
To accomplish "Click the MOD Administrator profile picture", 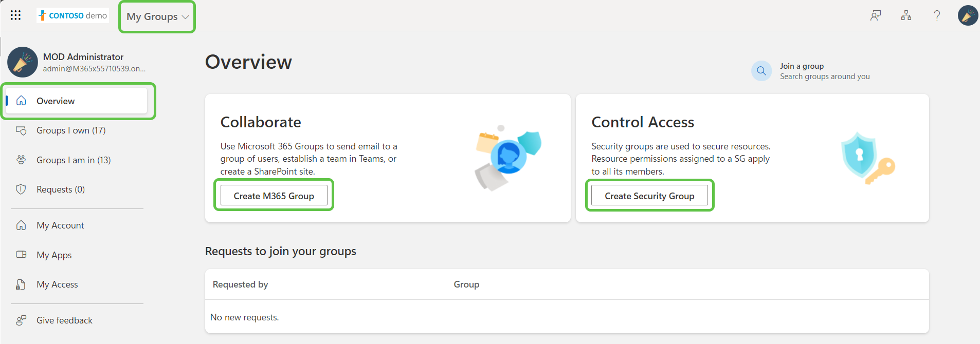I will click(23, 62).
